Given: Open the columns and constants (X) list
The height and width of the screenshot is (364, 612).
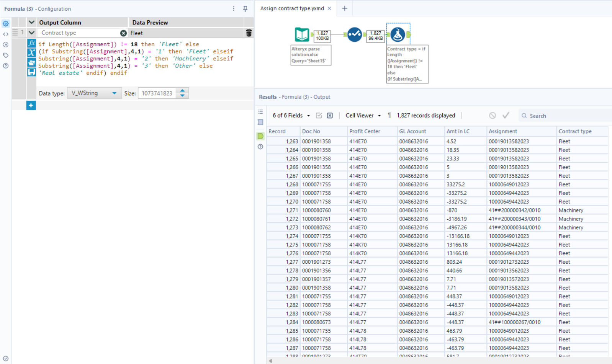Looking at the screenshot, I should [31, 52].
